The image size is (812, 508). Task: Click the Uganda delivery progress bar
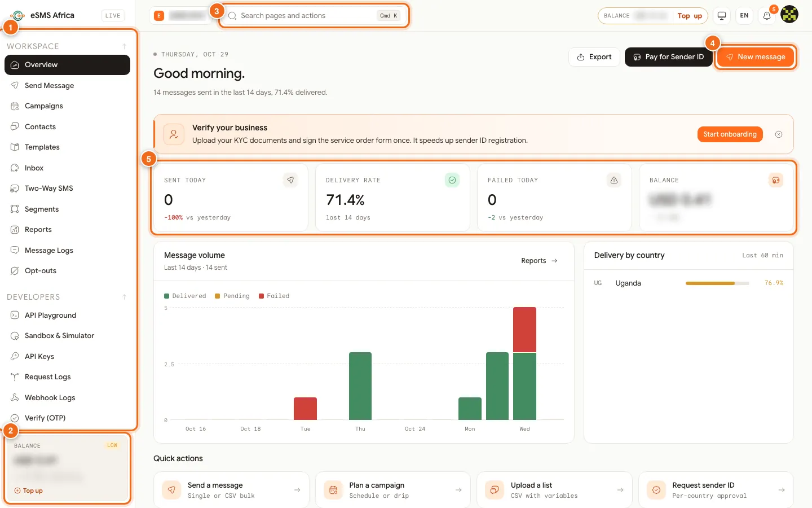(717, 283)
